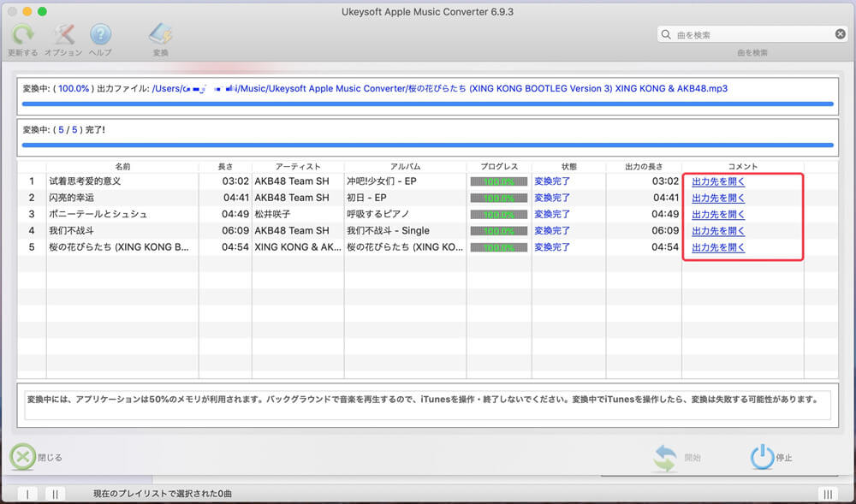Click the album 呼吸するピアノ
This screenshot has height=504, width=856.
pyautogui.click(x=378, y=214)
